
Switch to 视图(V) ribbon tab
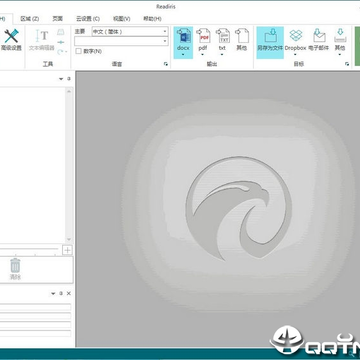(x=122, y=19)
